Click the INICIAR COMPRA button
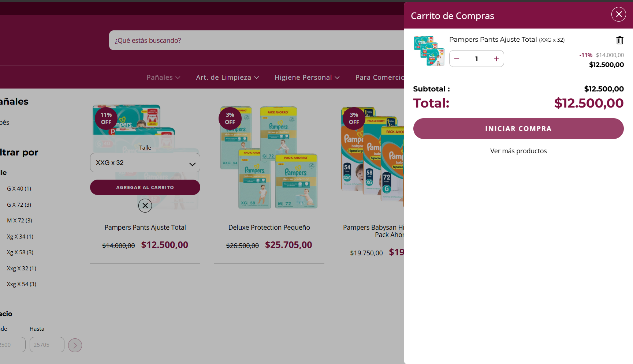Image resolution: width=633 pixels, height=364 pixels. click(x=518, y=128)
